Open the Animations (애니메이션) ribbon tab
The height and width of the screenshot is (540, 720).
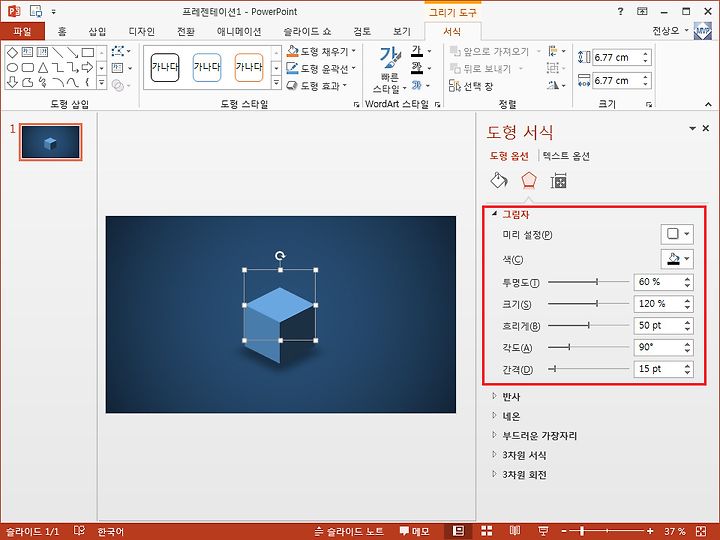[239, 31]
